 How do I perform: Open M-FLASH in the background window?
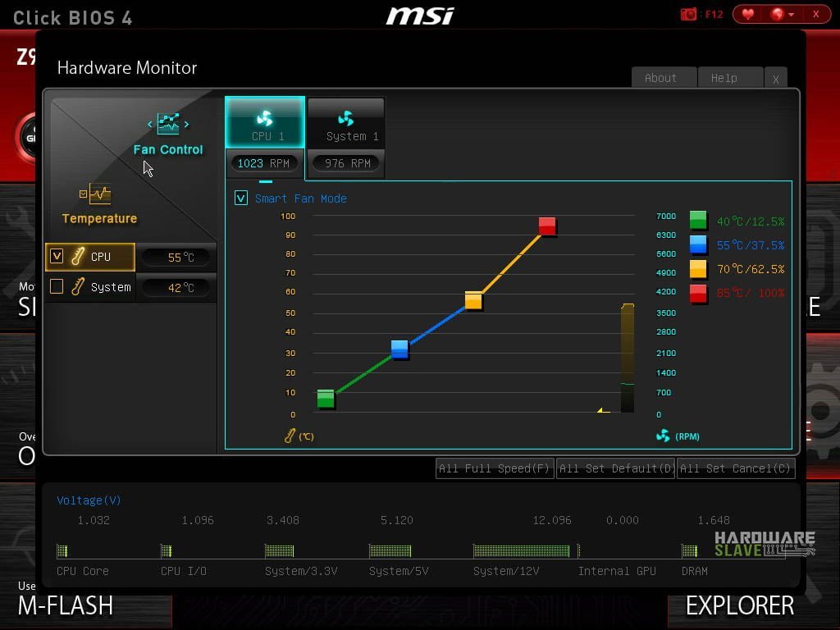(66, 605)
